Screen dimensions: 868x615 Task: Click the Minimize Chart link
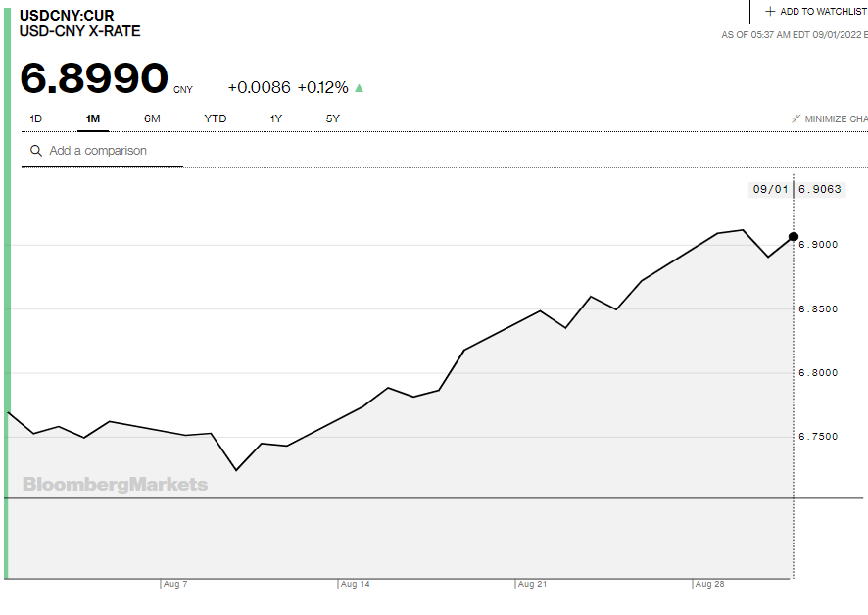[836, 119]
